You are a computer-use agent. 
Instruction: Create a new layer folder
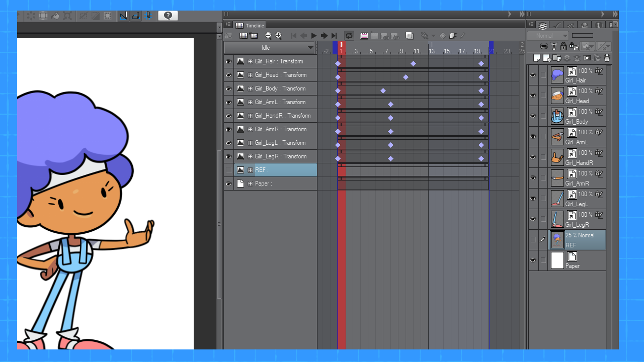(556, 58)
